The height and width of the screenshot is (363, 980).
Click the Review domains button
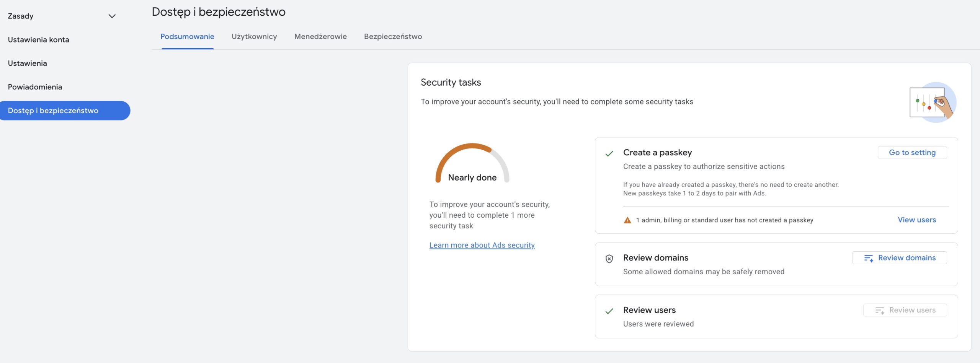click(900, 258)
